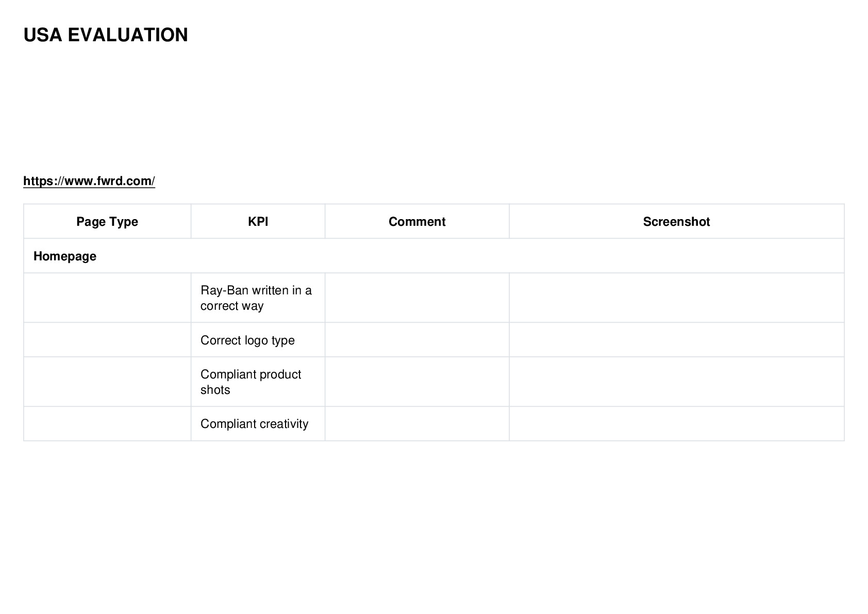Click the empty Page Type cell beside Correct logo type
Image resolution: width=868 pixels, height=614 pixels.
click(x=107, y=340)
